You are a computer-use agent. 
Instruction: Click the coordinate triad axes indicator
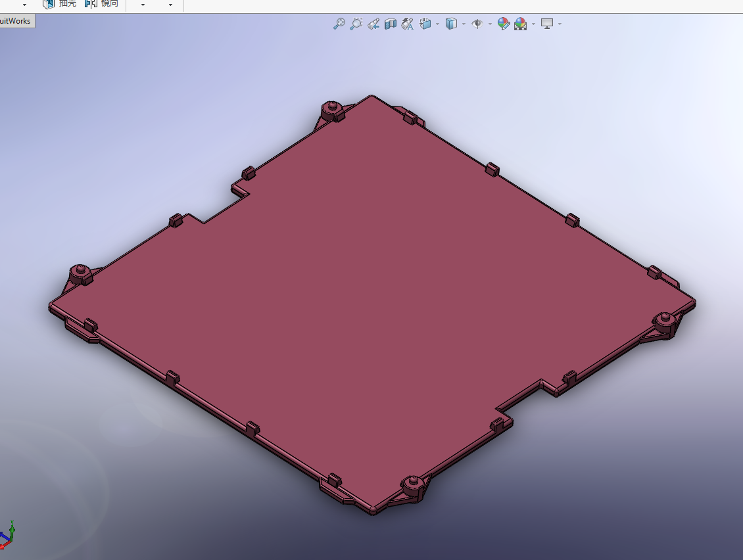click(x=7, y=536)
